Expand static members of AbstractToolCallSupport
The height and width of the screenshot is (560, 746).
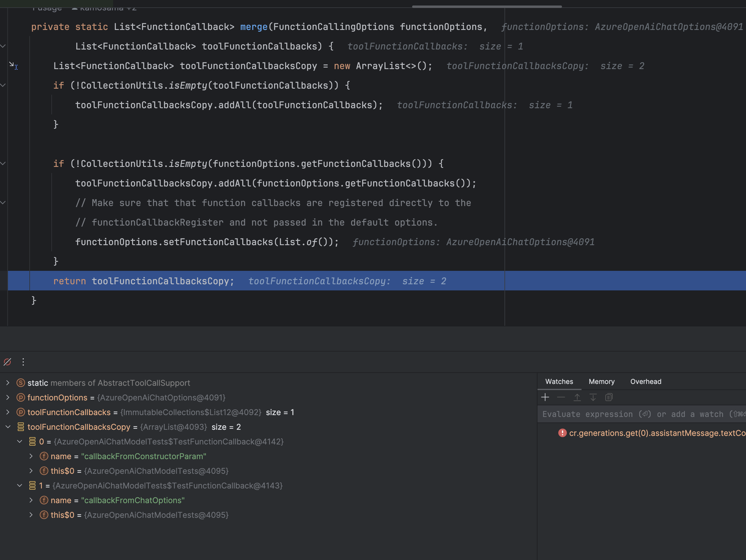[8, 383]
